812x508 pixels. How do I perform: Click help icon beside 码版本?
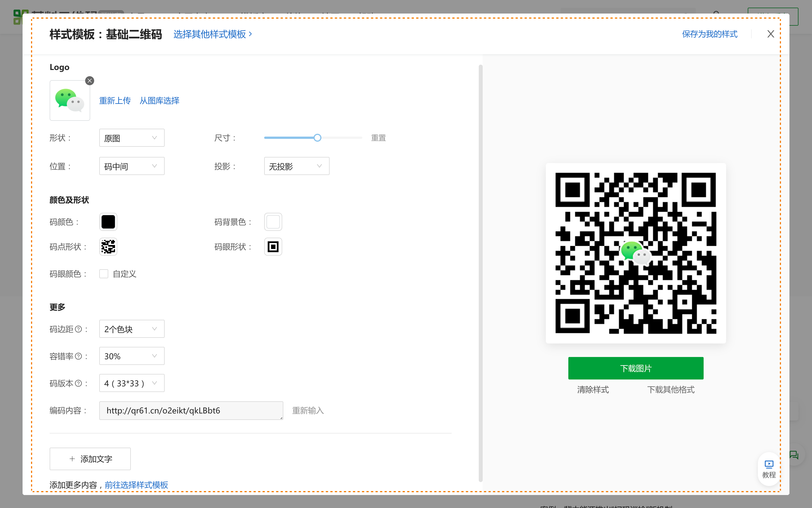point(78,383)
